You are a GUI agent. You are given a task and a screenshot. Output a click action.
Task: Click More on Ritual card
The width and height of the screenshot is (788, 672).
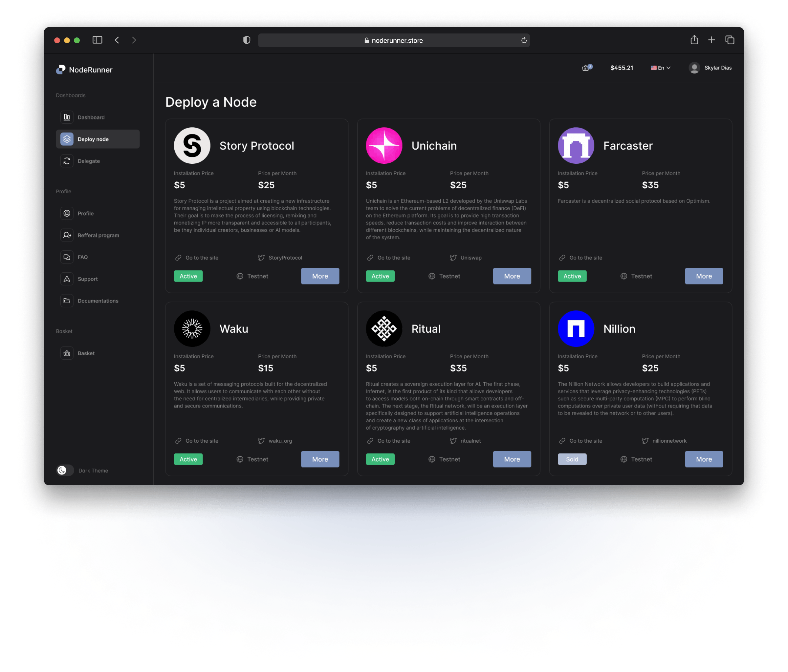click(512, 459)
